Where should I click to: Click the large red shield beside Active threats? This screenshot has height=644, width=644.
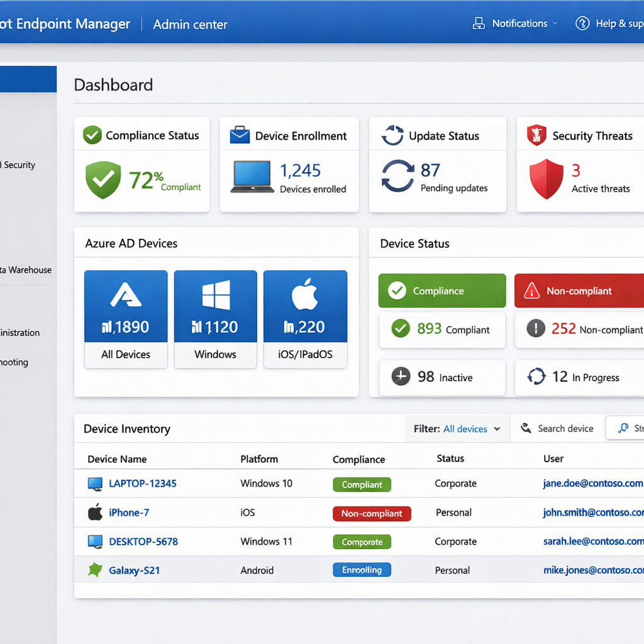(547, 179)
